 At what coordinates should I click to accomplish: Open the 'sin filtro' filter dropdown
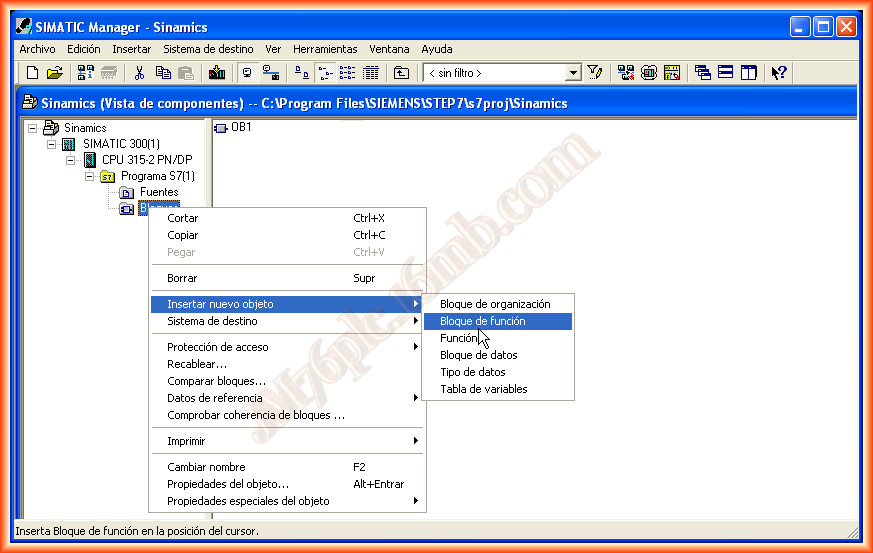click(573, 73)
